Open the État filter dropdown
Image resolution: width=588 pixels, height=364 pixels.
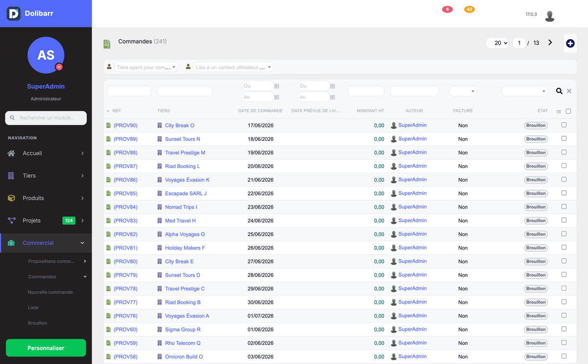525,91
